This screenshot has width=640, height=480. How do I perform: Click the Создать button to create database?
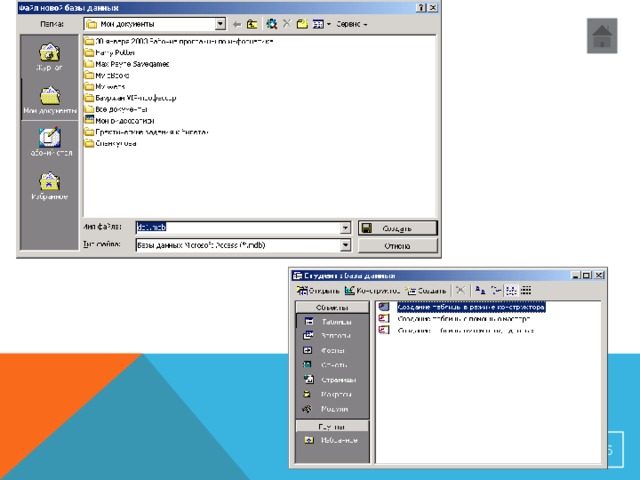[398, 227]
